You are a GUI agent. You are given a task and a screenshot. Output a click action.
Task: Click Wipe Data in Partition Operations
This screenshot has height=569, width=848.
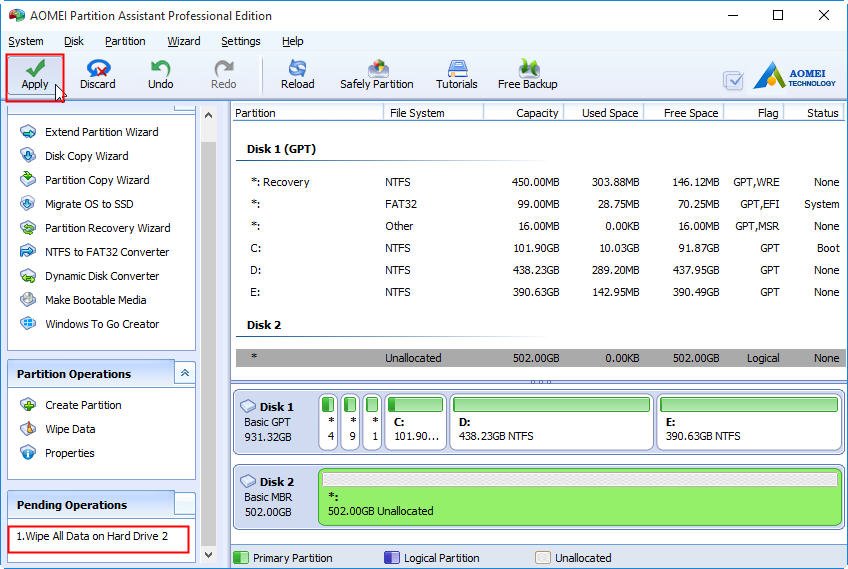[x=70, y=429]
